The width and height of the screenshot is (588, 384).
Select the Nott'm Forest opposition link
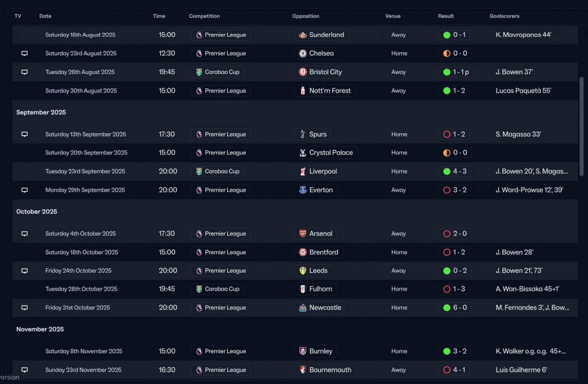click(x=324, y=91)
